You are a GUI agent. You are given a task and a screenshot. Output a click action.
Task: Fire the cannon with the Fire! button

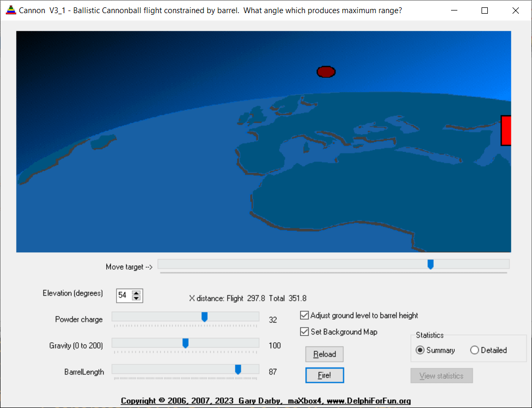pos(324,375)
